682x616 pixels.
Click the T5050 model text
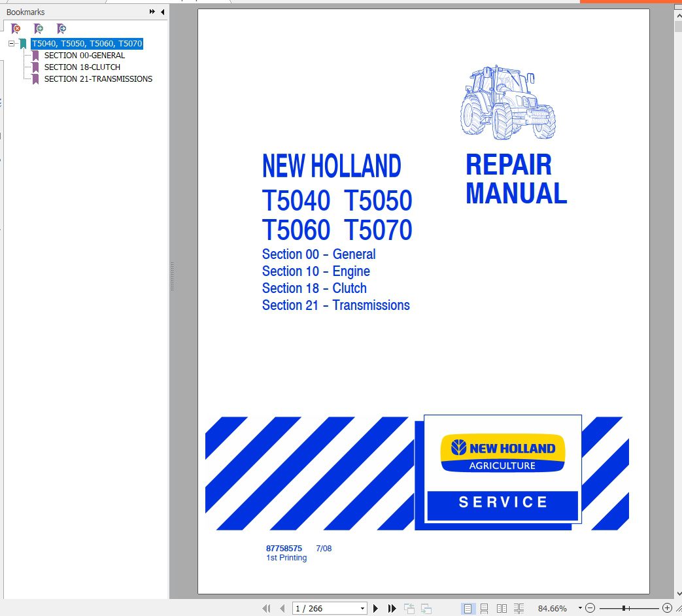(x=378, y=201)
